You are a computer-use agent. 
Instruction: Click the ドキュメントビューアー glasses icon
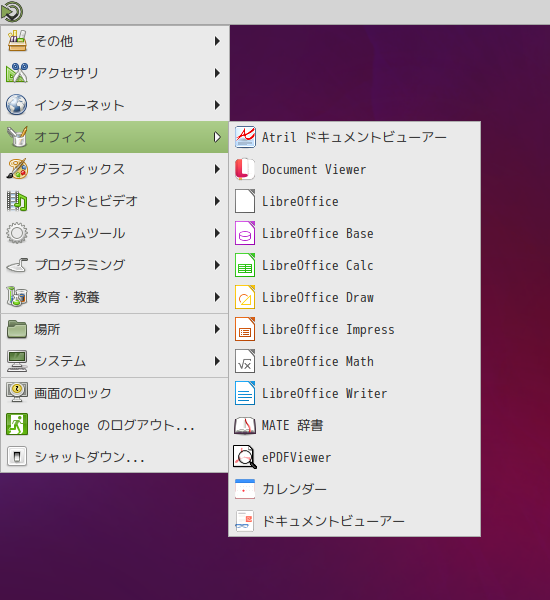coord(245,521)
